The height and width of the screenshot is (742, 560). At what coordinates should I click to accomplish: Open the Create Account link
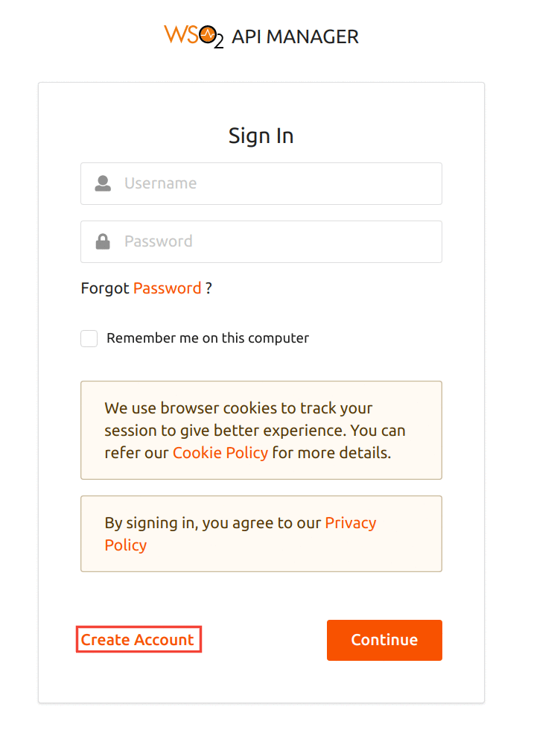(x=137, y=640)
